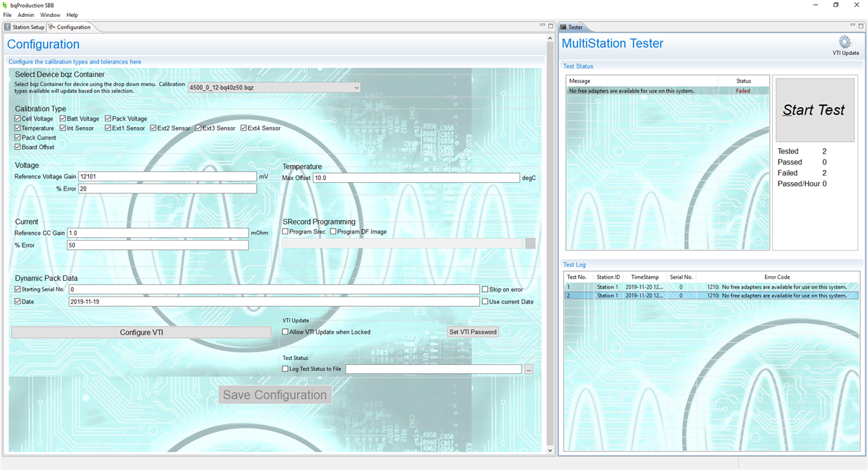Click the Configuration tab wrench icon
This screenshot has width=868, height=470.
coord(52,27)
